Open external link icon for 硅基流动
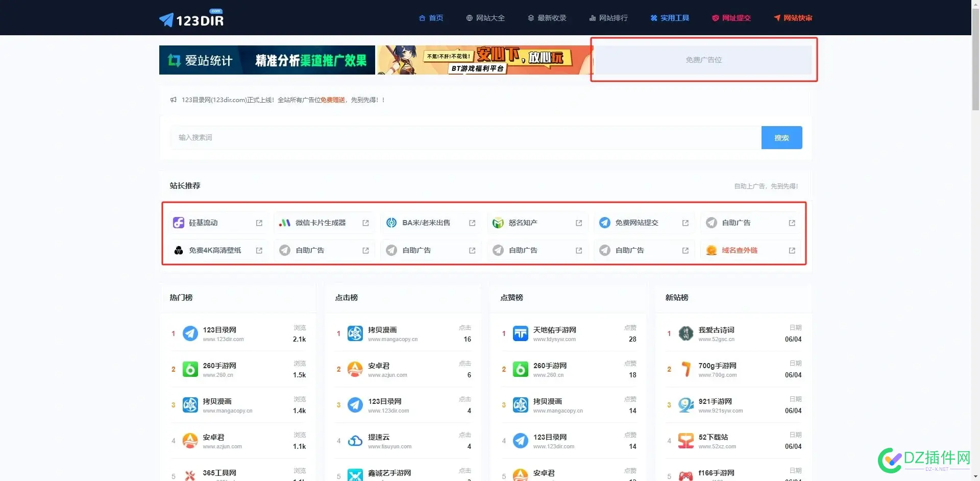The width and height of the screenshot is (980, 481). click(x=259, y=223)
